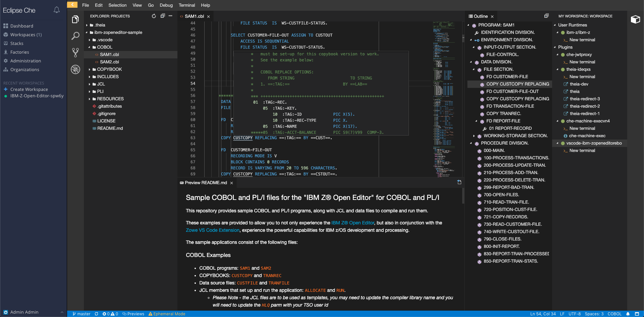Click the master branch in status bar
This screenshot has width=644, height=317.
(82, 314)
